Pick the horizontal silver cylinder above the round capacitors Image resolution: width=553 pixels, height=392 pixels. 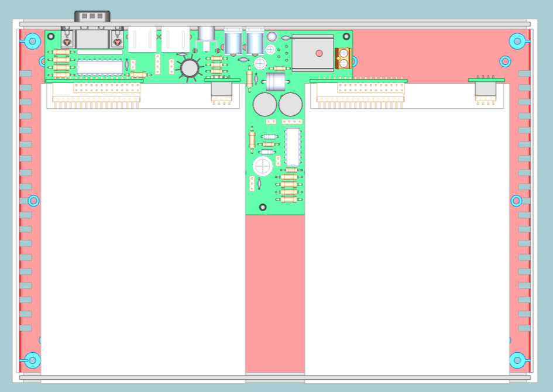tap(276, 82)
